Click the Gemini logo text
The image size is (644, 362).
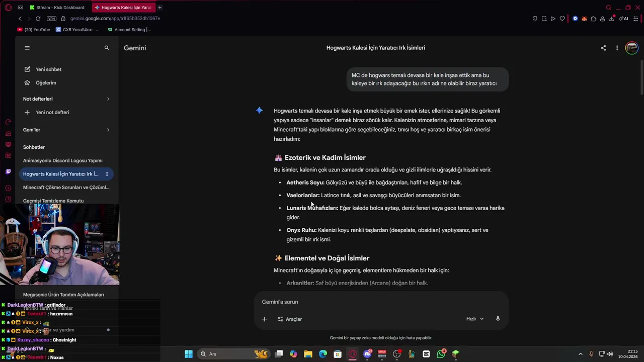(135, 48)
